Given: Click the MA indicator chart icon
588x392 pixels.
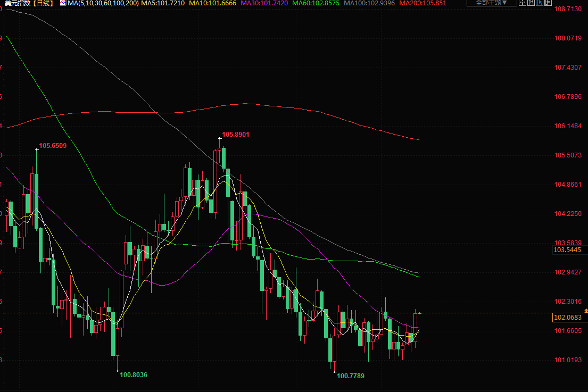Looking at the screenshot, I should 63,3.
